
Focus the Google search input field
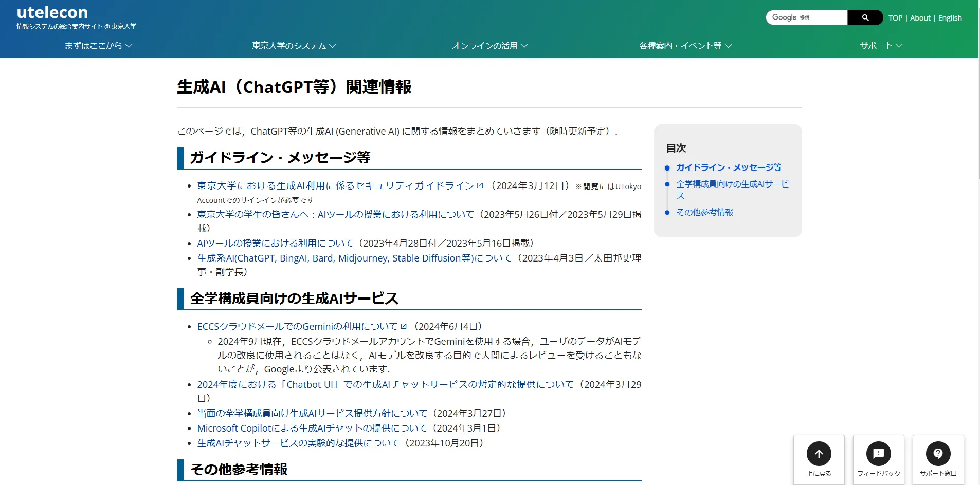(x=807, y=17)
